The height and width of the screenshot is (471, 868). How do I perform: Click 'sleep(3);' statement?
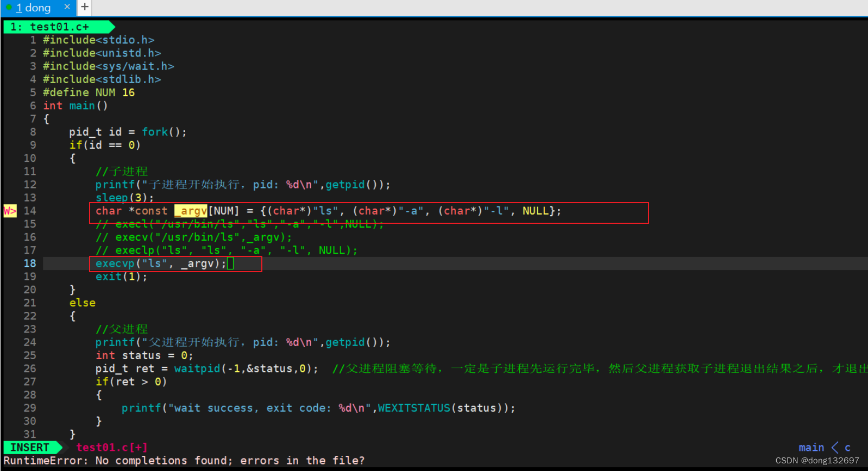point(124,197)
